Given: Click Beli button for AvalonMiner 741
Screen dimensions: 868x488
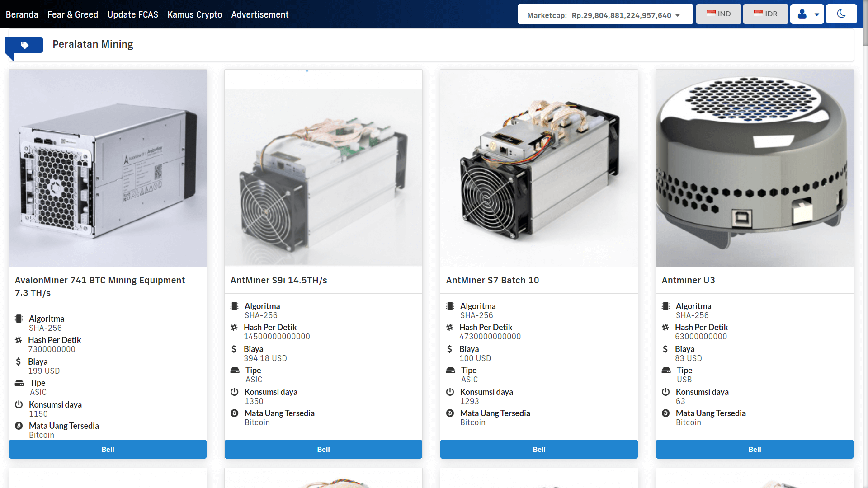Looking at the screenshot, I should [x=108, y=449].
